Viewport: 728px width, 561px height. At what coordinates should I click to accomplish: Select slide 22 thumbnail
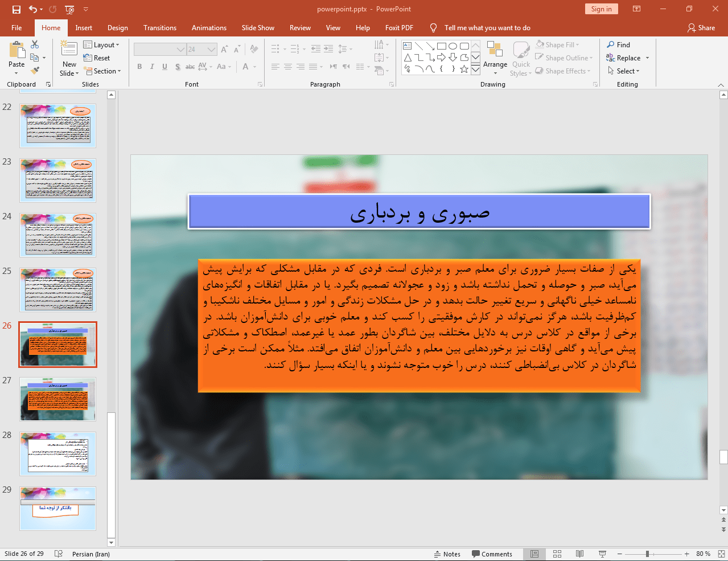58,125
